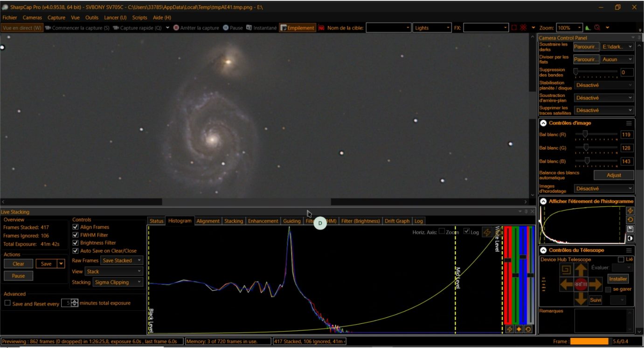This screenshot has height=348, width=644.
Task: Open the Cameras menu
Action: click(x=32, y=18)
